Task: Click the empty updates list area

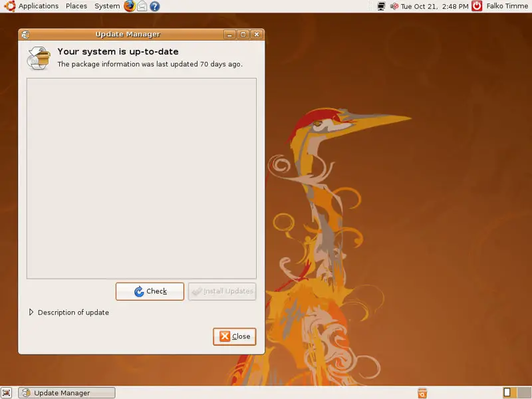Action: 142,178
